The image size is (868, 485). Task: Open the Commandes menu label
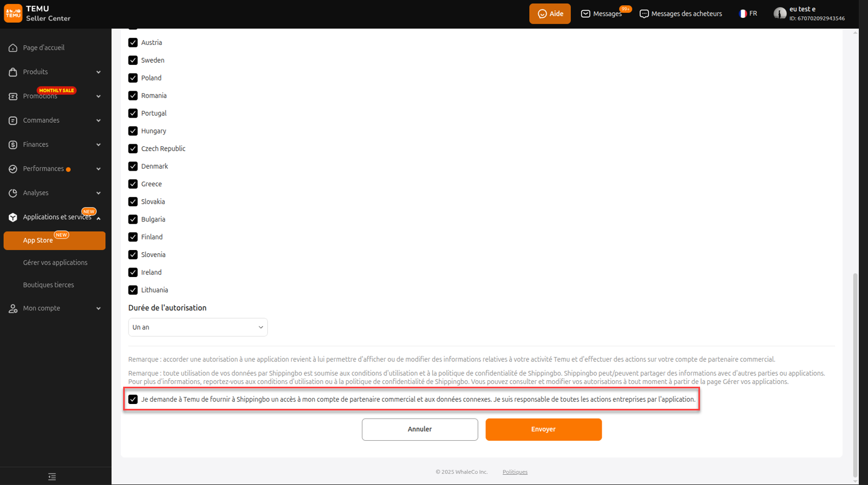click(x=41, y=120)
